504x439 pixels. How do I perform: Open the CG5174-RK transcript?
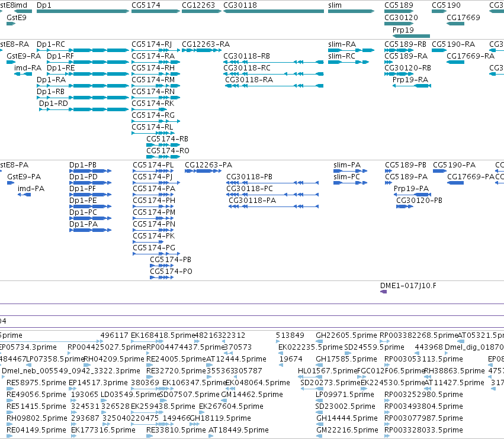tap(149, 109)
